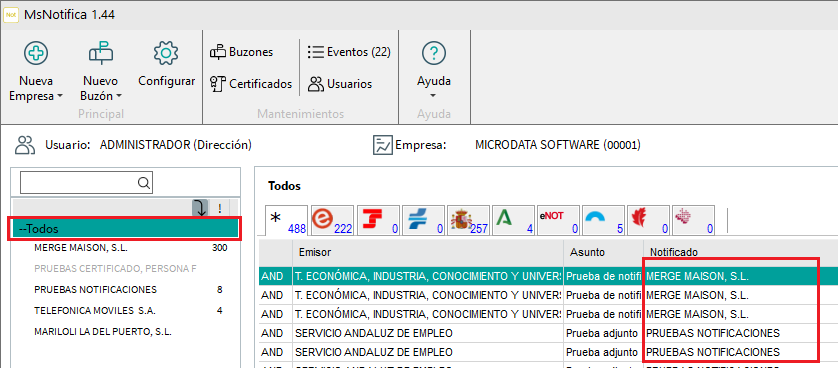Select PRUEBAS CERTIFICADO, PERSONA F entry
This screenshot has width=838, height=368.
tap(115, 269)
